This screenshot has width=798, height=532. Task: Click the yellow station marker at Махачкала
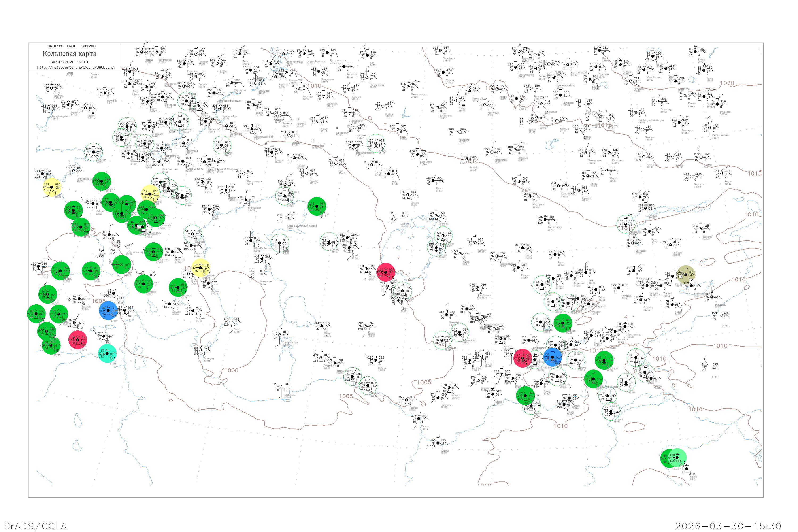[200, 268]
